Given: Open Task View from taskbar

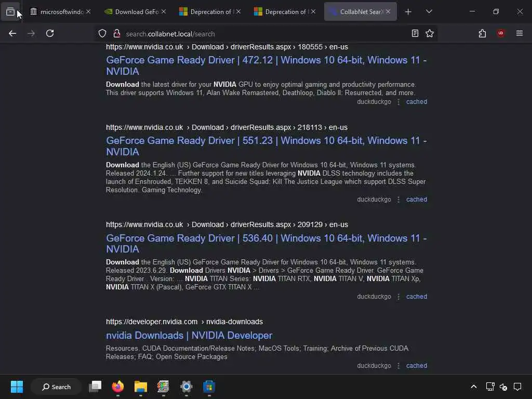Looking at the screenshot, I should [95, 387].
